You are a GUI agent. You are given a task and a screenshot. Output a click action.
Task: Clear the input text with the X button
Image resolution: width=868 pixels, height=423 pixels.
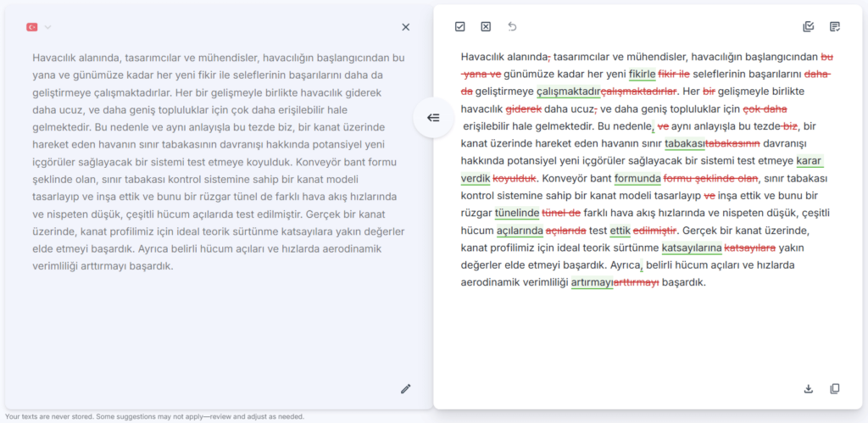405,27
